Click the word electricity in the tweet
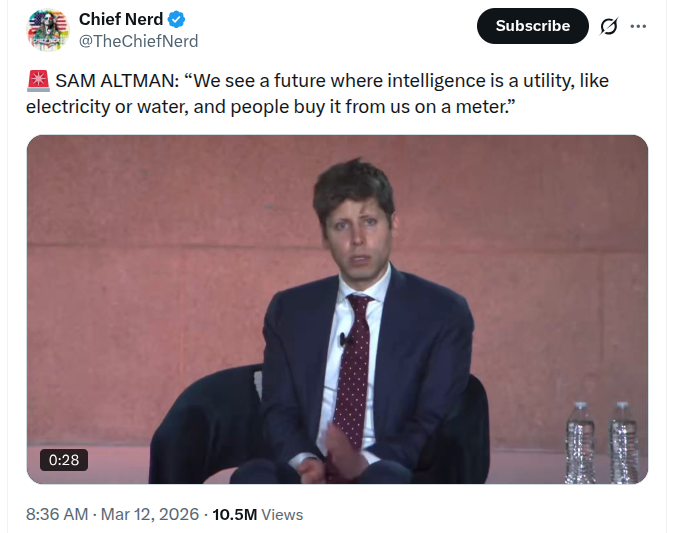676x533 pixels. click(68, 107)
